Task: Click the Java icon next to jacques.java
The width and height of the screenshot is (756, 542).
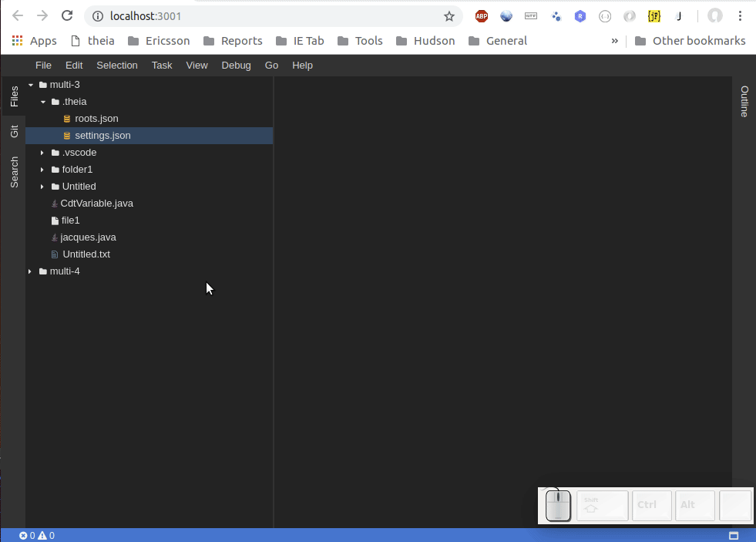Action: [53, 237]
